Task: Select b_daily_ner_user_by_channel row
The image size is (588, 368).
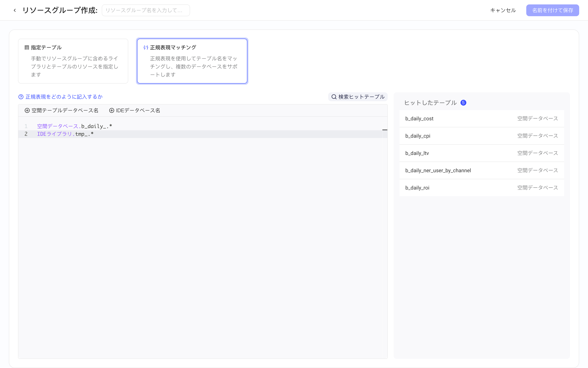Action: tap(482, 170)
